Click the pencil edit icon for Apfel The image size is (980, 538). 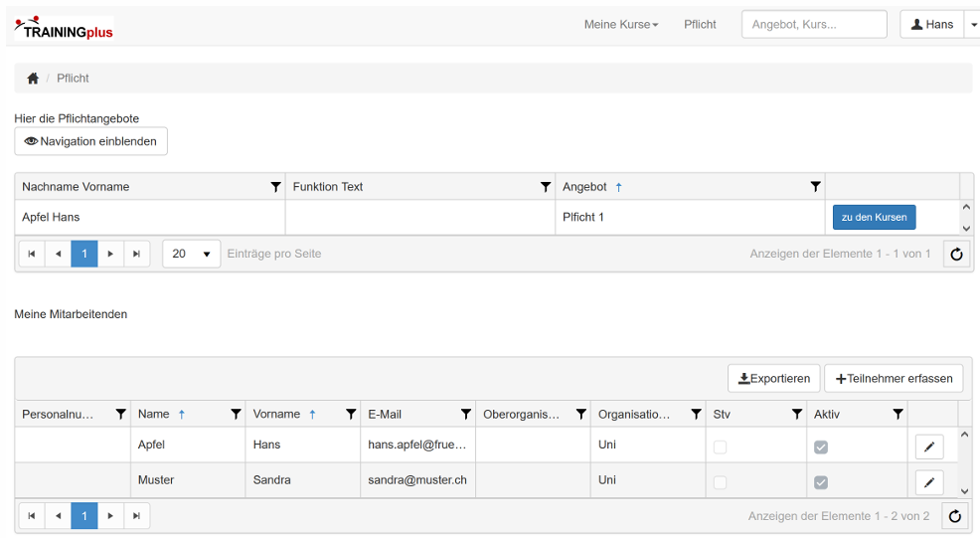[x=928, y=448]
